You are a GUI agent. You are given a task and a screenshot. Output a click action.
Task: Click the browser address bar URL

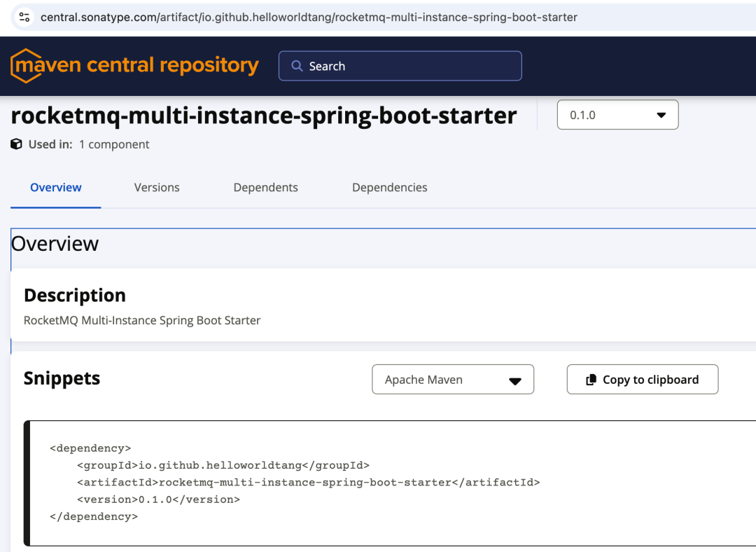click(x=308, y=17)
